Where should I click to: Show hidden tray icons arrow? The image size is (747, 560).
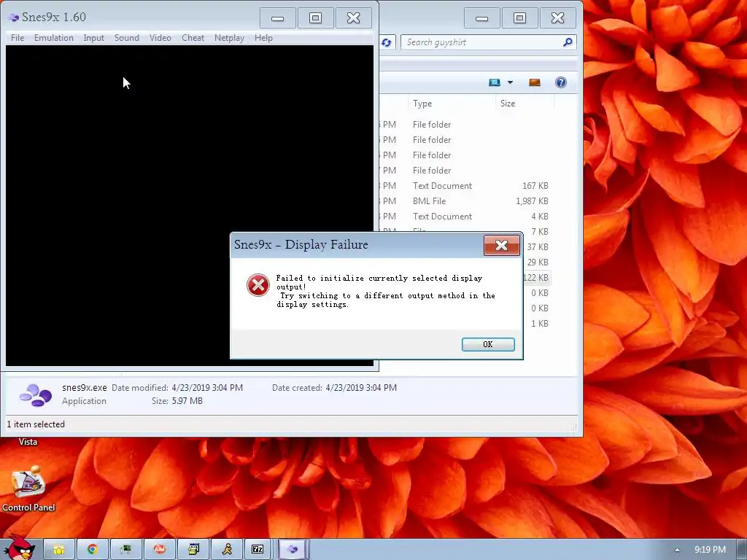pyautogui.click(x=677, y=550)
